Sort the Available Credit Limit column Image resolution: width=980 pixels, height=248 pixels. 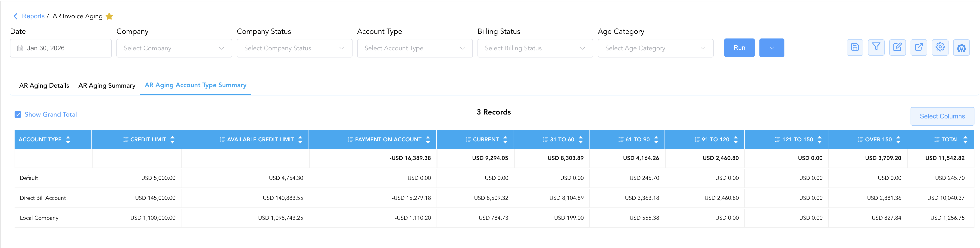click(x=300, y=140)
